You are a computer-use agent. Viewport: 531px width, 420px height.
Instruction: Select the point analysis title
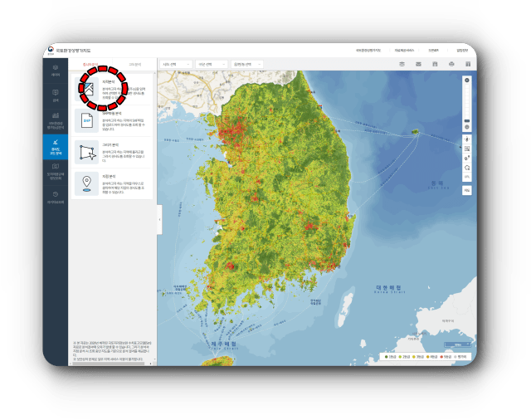click(x=109, y=177)
